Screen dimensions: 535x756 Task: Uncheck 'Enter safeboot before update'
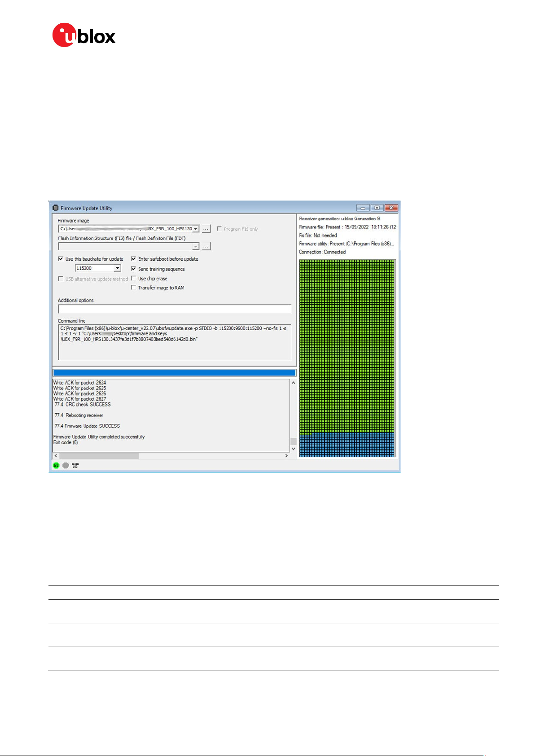(x=133, y=259)
